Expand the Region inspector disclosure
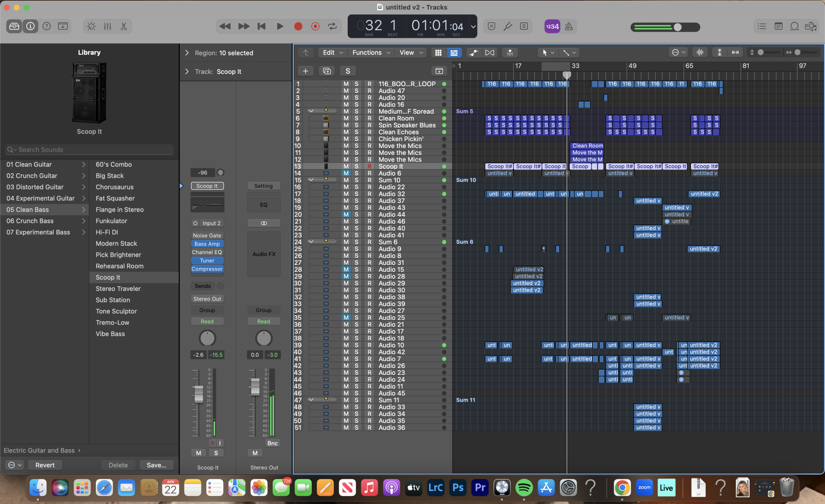 point(187,53)
